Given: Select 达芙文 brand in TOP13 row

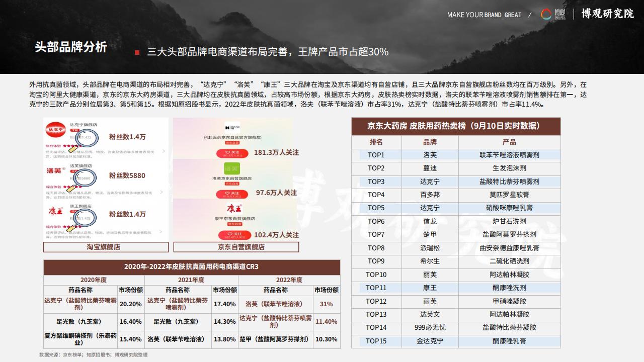Looking at the screenshot, I should tap(430, 314).
